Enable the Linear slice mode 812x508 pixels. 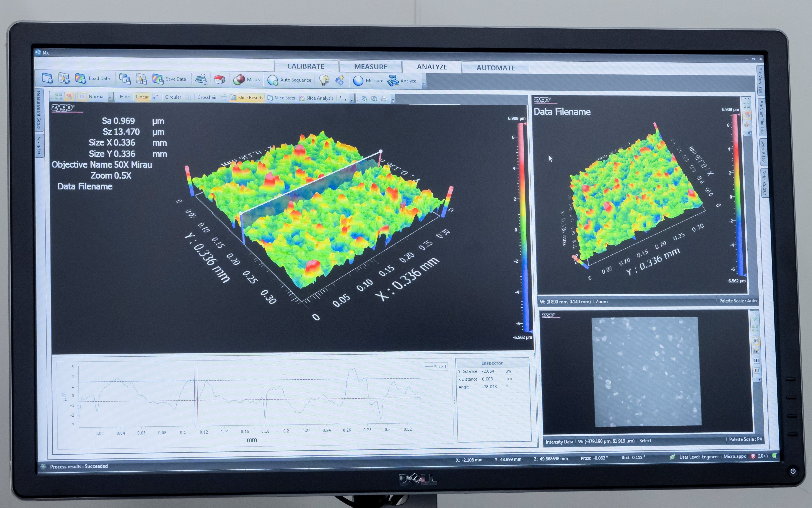(142, 97)
